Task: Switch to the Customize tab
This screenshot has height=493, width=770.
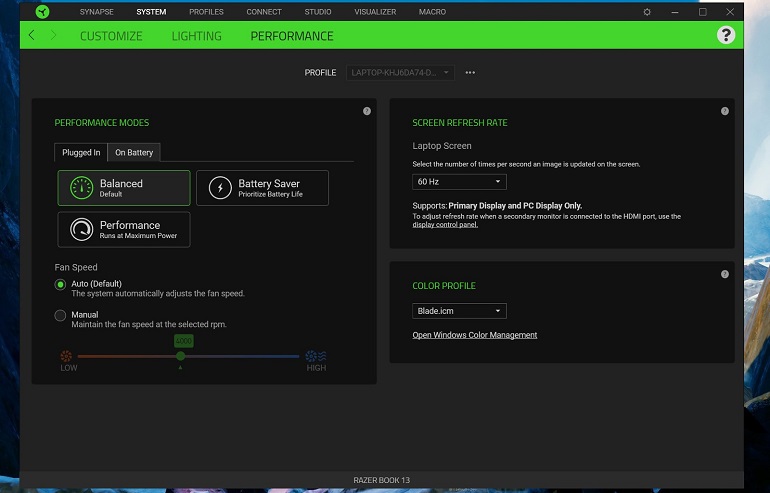Action: point(111,36)
